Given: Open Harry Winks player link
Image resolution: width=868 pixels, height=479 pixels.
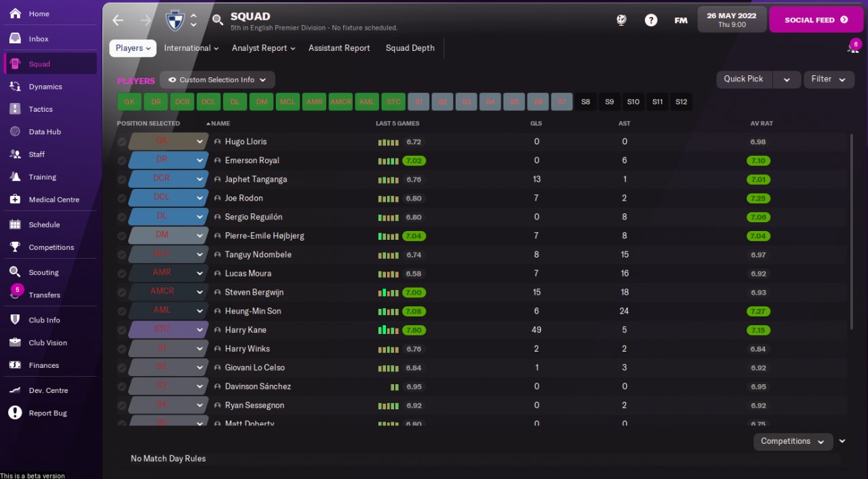Looking at the screenshot, I should click(x=247, y=349).
